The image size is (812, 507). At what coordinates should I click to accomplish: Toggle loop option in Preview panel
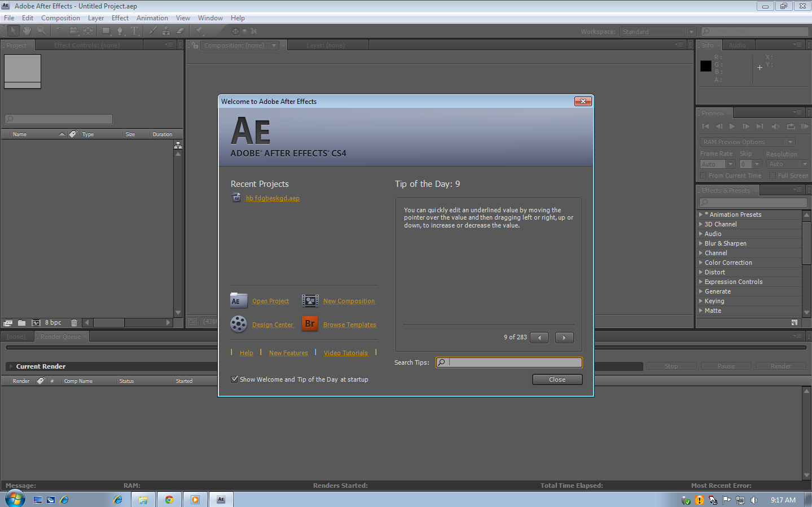[x=791, y=126]
